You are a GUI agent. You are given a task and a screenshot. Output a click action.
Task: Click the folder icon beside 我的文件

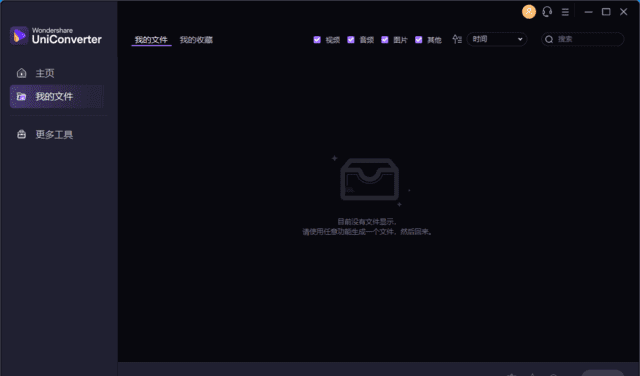click(21, 96)
